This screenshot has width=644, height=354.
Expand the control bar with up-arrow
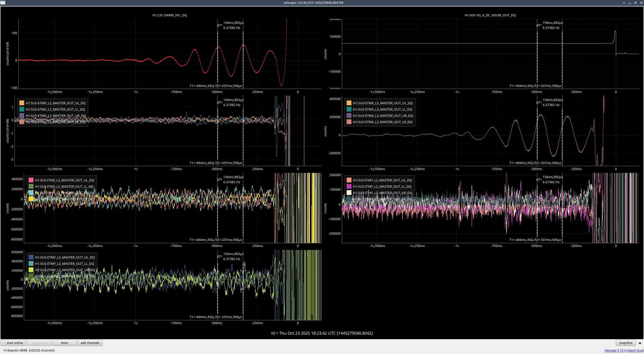coord(640,343)
